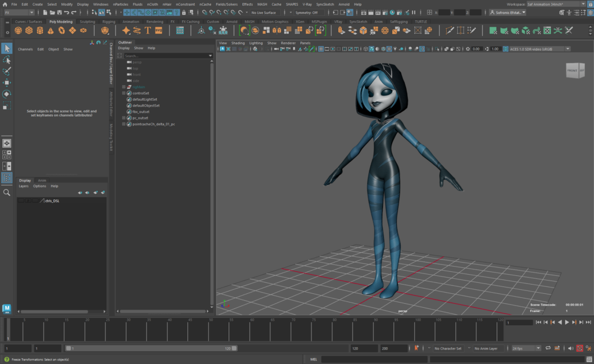Viewport: 594px width, 364px height.
Task: Open the Arnold menu
Action: (344, 4)
